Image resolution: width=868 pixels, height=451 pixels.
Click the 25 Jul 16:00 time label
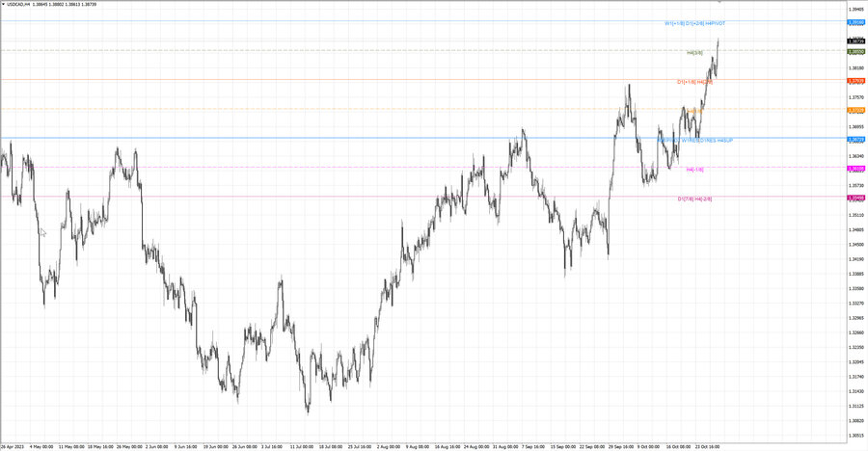[360, 446]
